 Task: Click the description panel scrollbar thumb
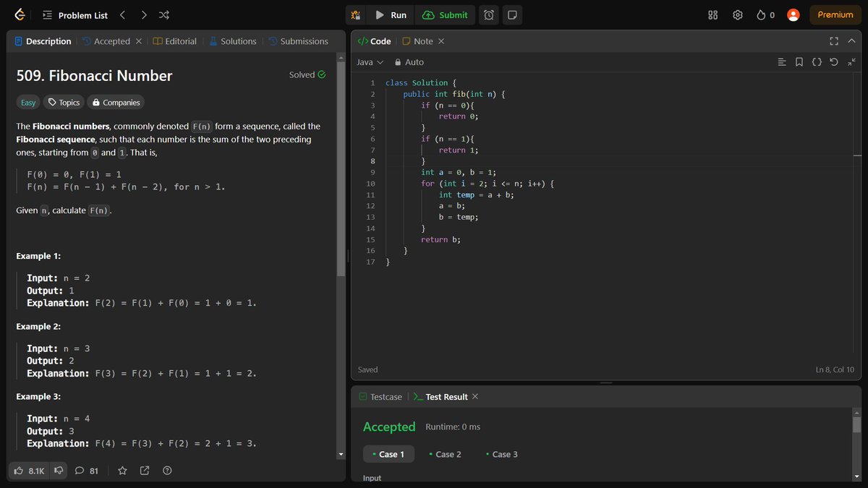click(x=341, y=170)
